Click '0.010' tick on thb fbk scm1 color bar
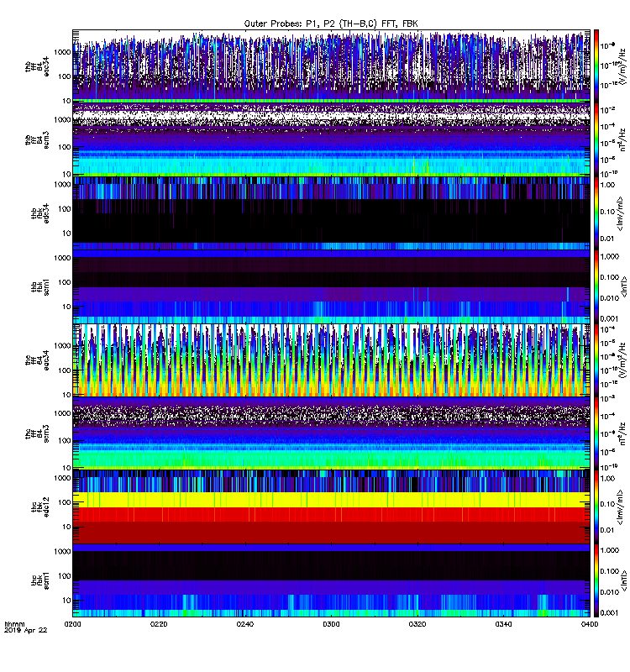The height and width of the screenshot is (672, 630). coord(610,298)
